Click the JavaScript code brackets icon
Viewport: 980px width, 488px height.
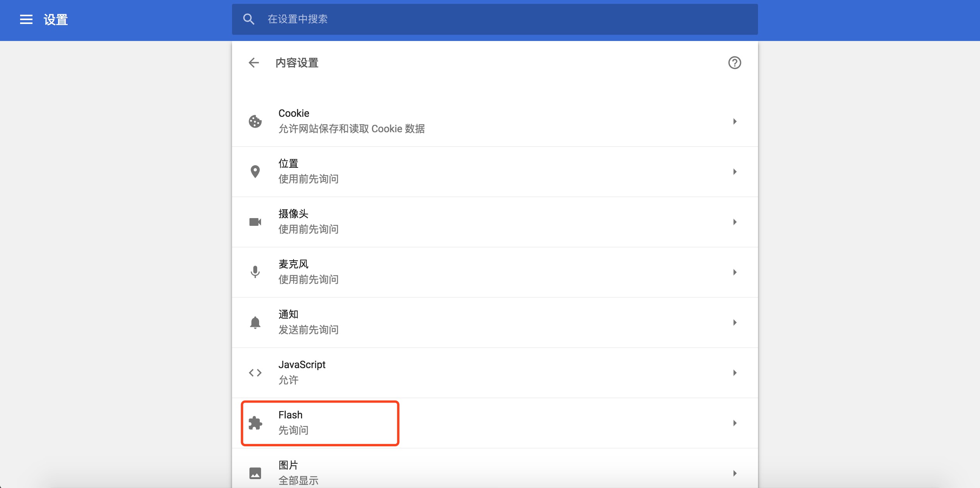(255, 373)
